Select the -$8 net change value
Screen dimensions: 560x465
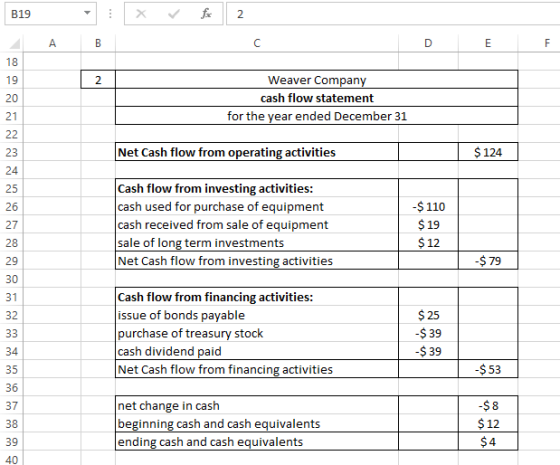pos(488,405)
